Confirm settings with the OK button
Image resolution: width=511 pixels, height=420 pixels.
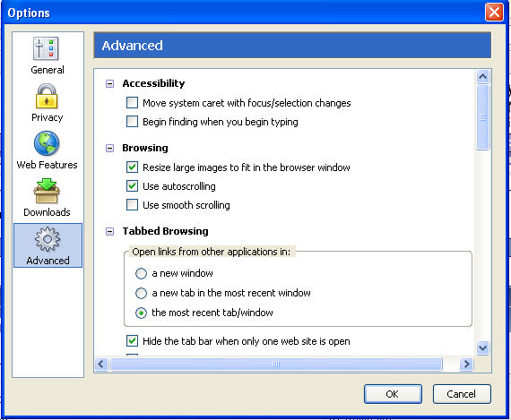point(393,394)
